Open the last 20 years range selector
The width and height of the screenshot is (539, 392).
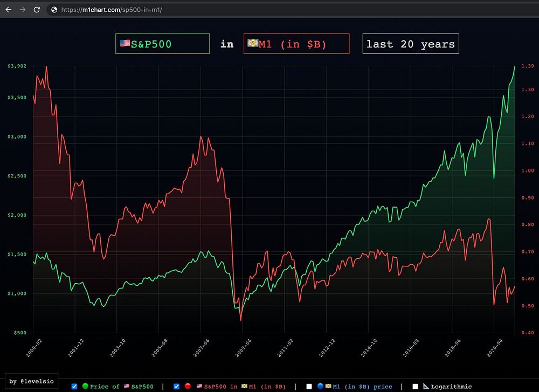coord(411,44)
